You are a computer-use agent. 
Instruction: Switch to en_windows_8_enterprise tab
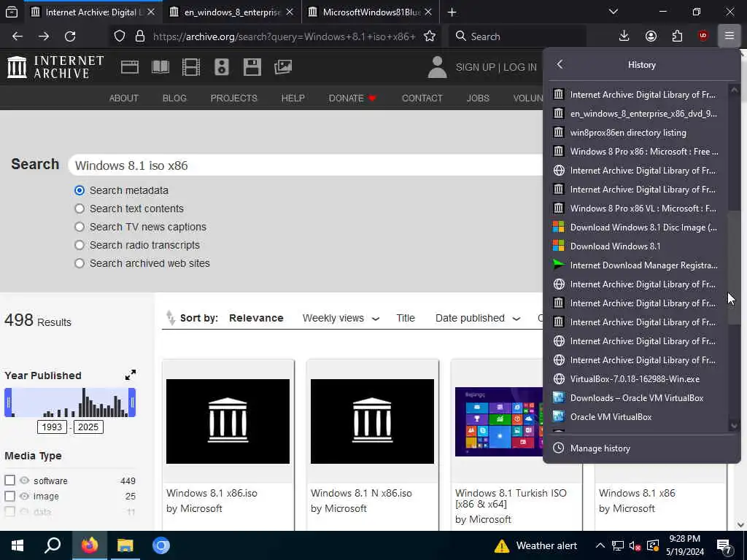(x=231, y=12)
